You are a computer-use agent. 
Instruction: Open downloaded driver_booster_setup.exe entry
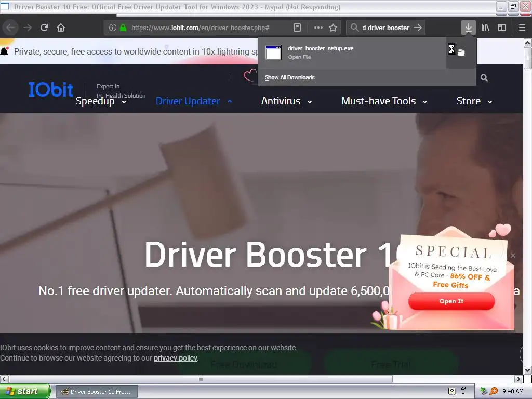click(x=352, y=52)
